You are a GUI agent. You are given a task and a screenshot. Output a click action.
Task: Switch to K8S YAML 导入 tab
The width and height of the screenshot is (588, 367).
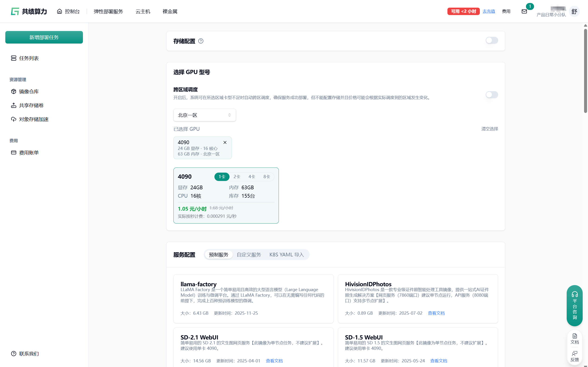point(287,255)
